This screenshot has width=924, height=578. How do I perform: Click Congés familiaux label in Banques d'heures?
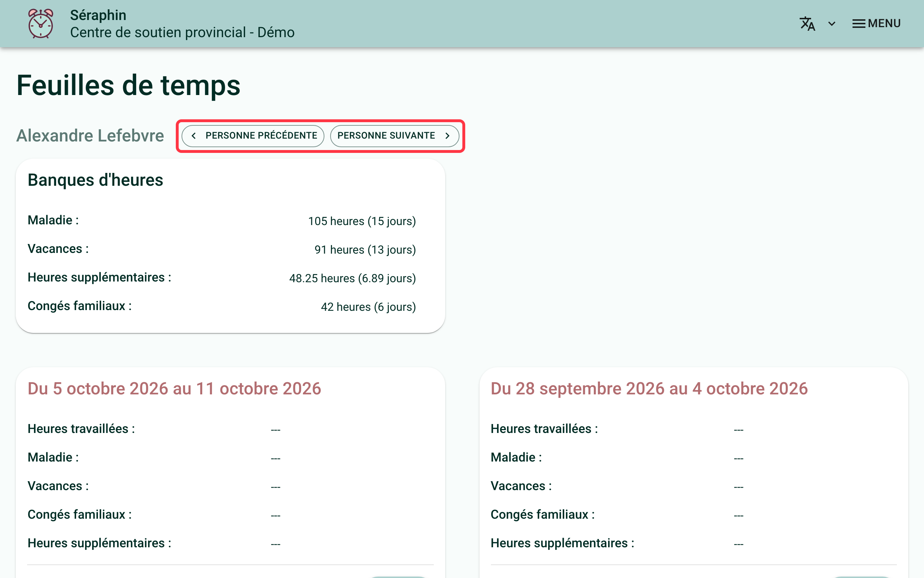(80, 306)
